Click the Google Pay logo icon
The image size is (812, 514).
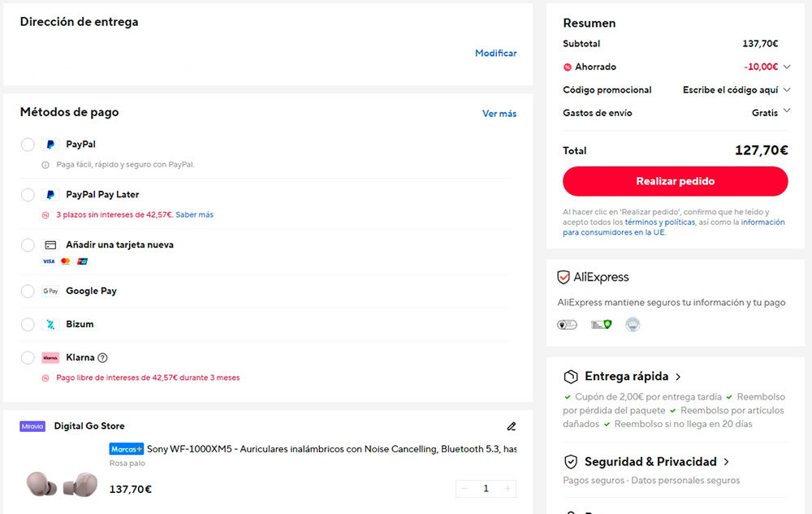pyautogui.click(x=50, y=291)
